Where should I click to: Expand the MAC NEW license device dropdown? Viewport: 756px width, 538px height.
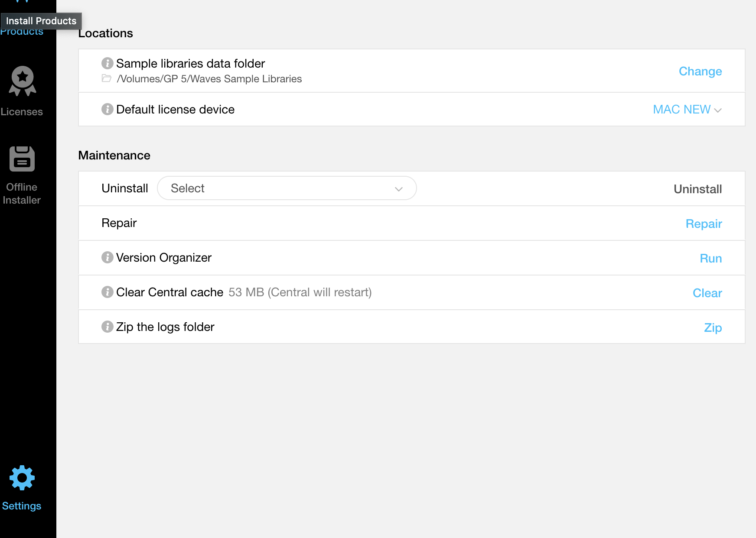point(687,110)
